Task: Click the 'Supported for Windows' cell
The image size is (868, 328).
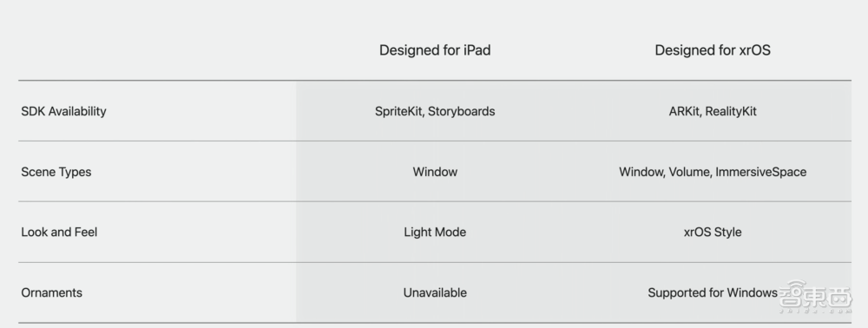Action: click(713, 292)
